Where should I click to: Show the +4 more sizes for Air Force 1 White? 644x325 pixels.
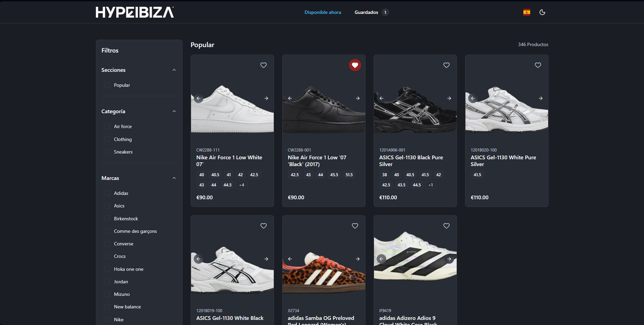[242, 185]
